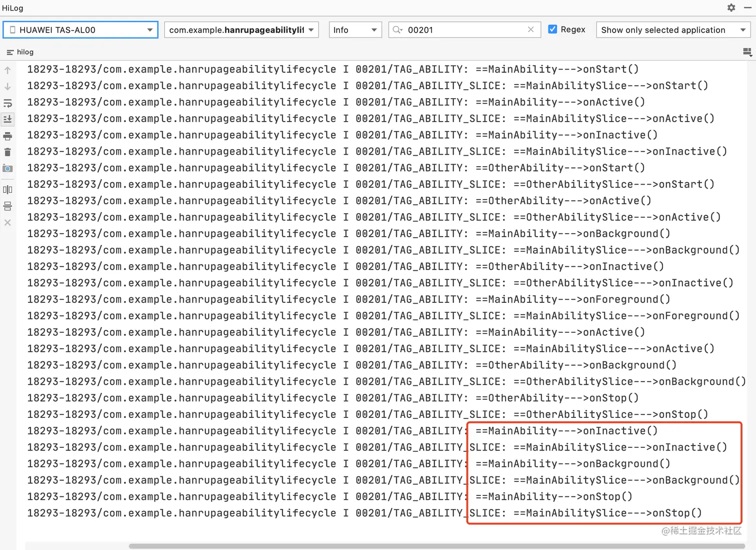Open HiLog settings gear icon
This screenshot has width=756, height=550.
coord(731,8)
